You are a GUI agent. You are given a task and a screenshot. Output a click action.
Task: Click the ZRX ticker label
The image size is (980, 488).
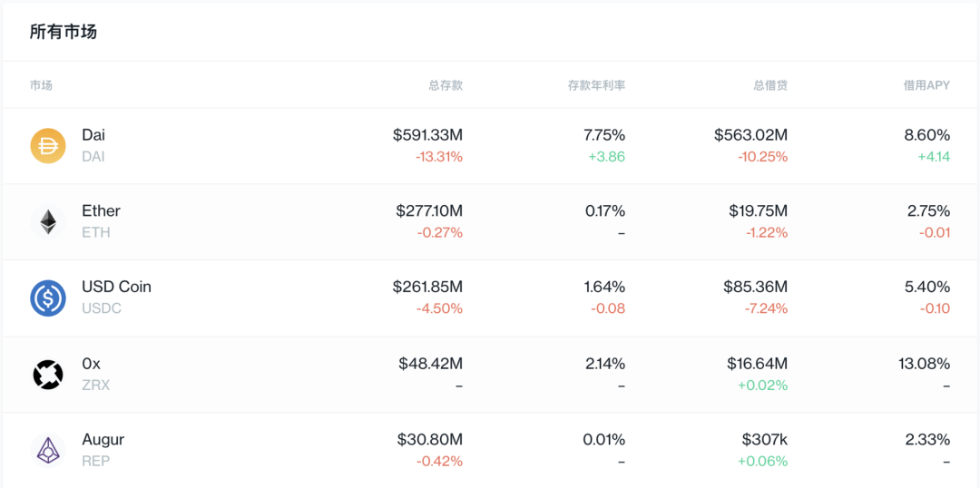(x=95, y=386)
